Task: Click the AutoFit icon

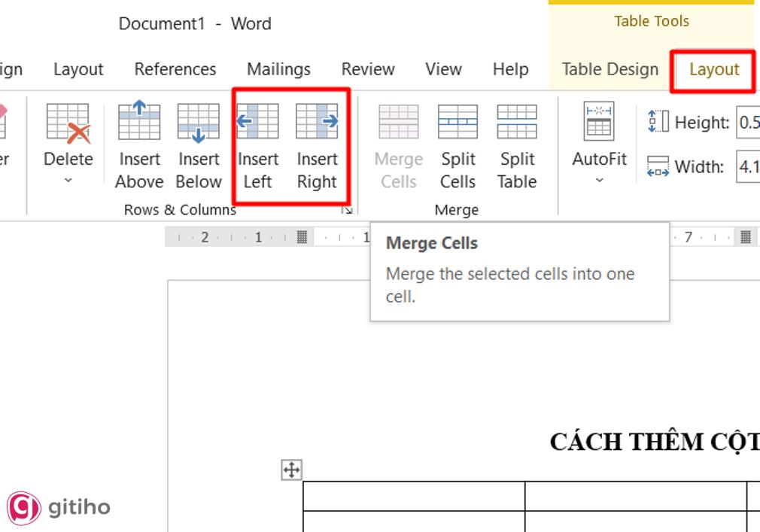Action: point(599,120)
